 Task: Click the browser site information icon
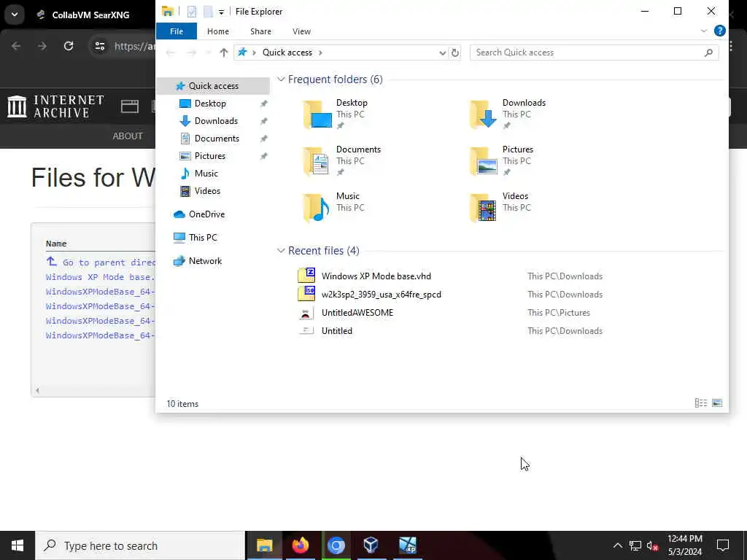click(99, 46)
